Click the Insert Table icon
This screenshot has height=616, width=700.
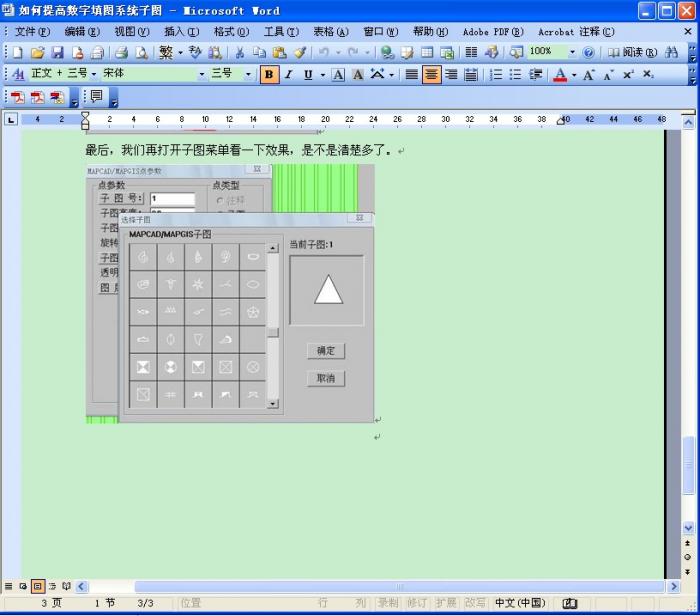pyautogui.click(x=427, y=52)
